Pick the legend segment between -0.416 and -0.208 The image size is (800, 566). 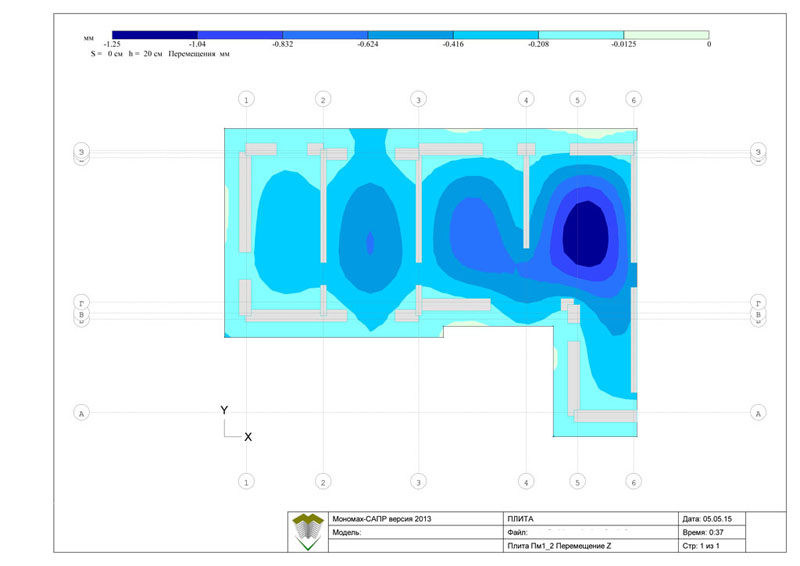click(495, 35)
